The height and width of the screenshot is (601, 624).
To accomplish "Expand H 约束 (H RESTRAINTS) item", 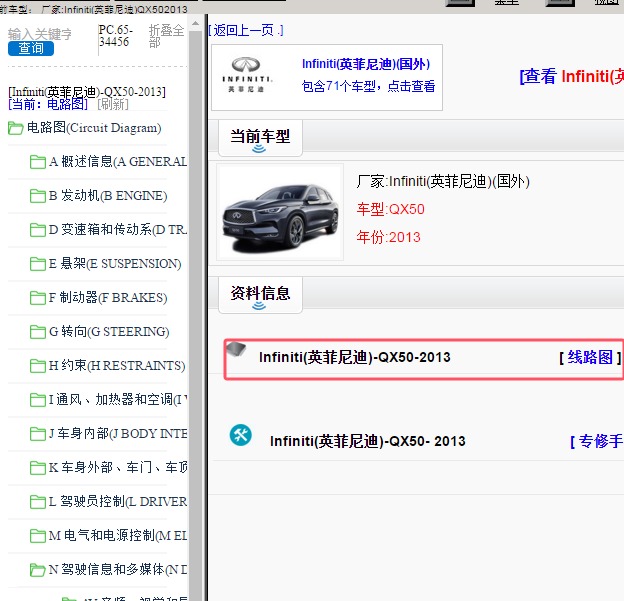I will click(x=117, y=365).
